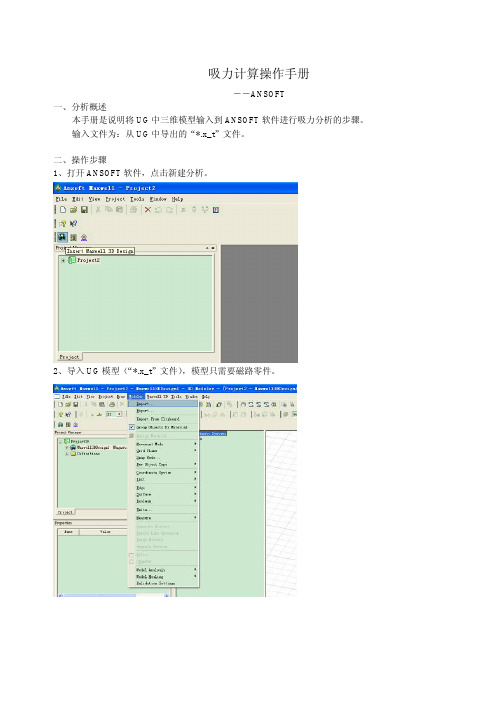Open the small toolbar combo box in second window
The height and width of the screenshot is (713, 504).
pos(119,414)
